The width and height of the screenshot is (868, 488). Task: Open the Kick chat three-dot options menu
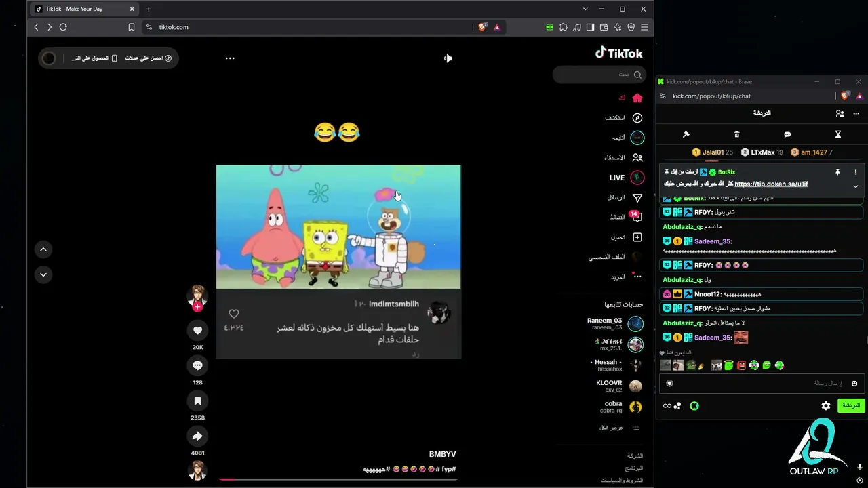(856, 113)
